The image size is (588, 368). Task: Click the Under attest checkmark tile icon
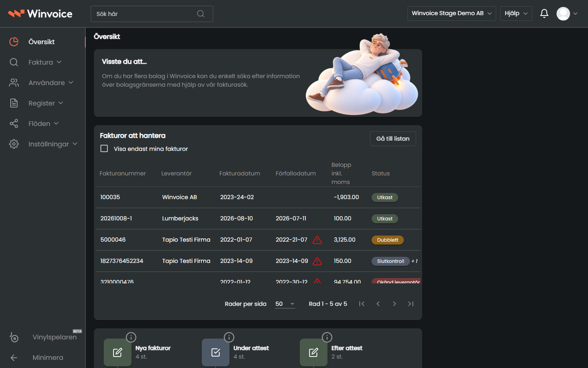point(216,352)
